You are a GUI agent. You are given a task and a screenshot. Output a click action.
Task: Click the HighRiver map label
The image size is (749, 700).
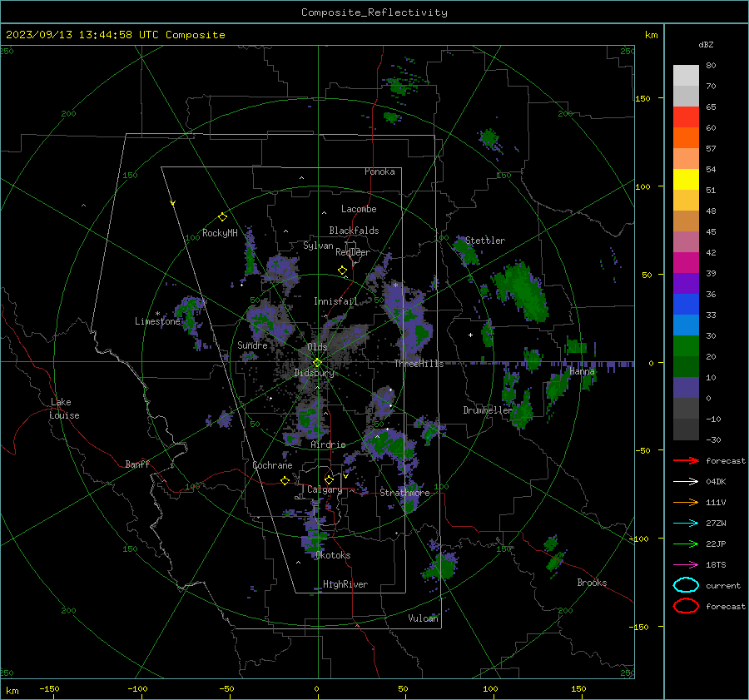pyautogui.click(x=345, y=584)
